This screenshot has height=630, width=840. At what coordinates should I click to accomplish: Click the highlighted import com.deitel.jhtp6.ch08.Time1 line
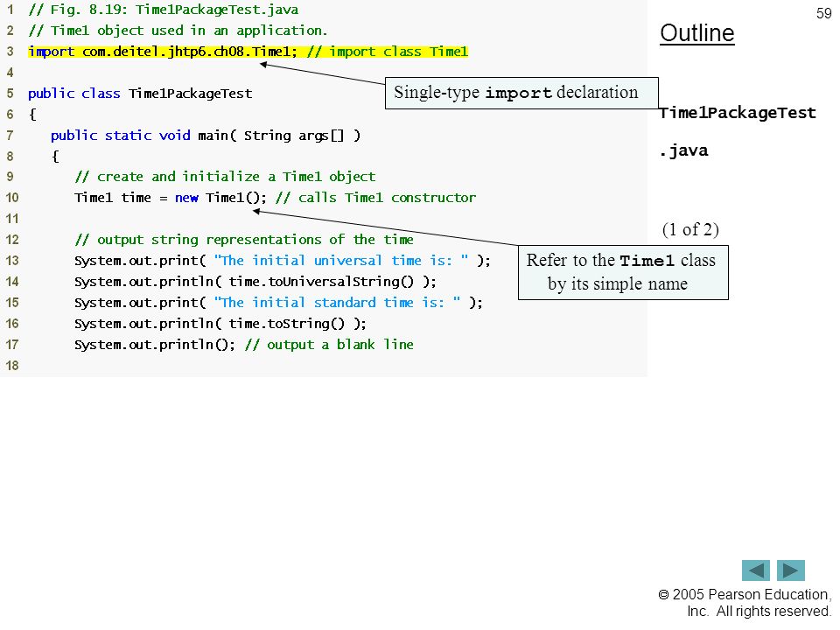pyautogui.click(x=248, y=52)
